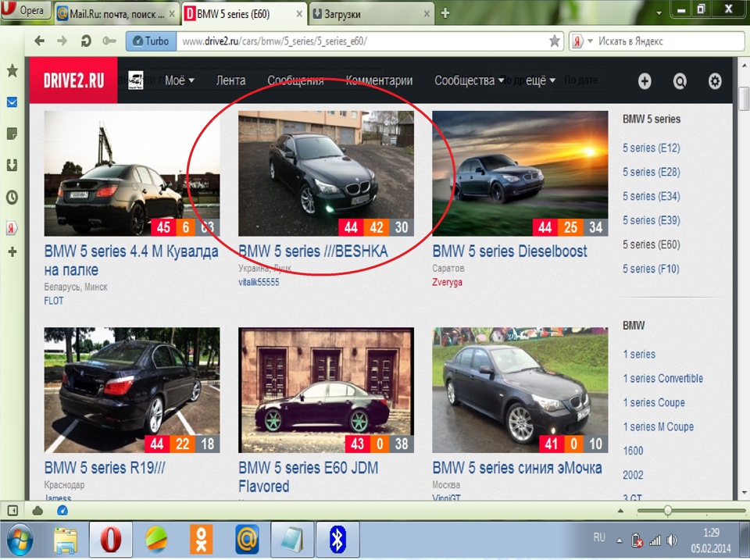Viewport: 750px width, 560px height.
Task: Open the Сообщения menu item
Action: pos(295,80)
